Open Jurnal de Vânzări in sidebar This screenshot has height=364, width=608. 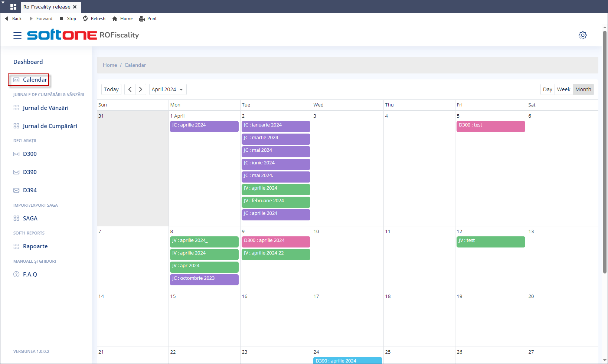point(45,108)
